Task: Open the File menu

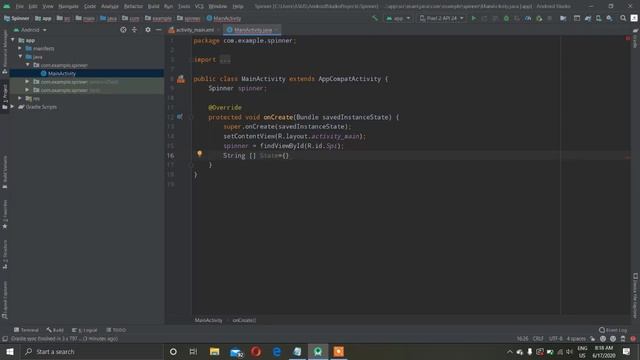Action: (x=20, y=6)
